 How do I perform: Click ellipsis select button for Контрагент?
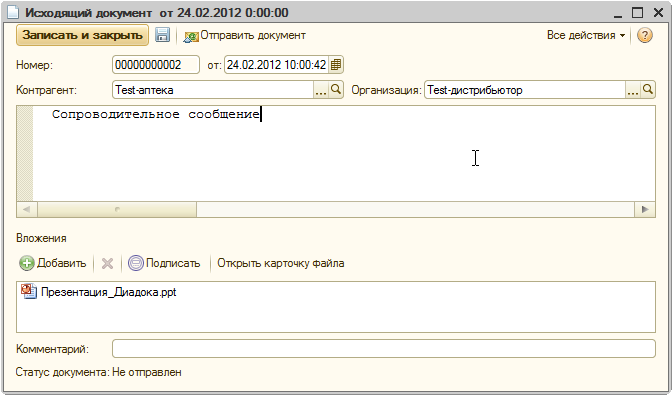click(321, 90)
